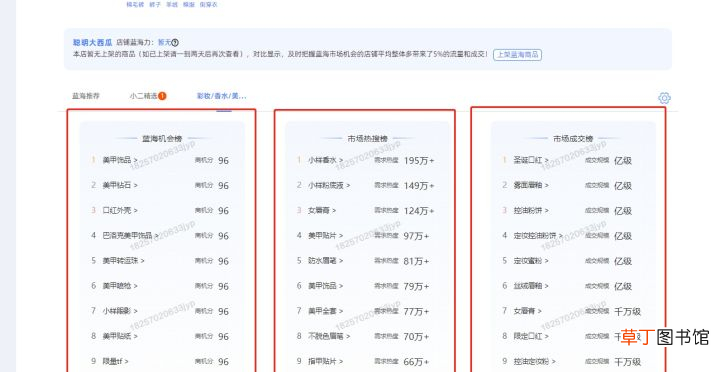Open the 聪明大西瓜 shop name link
The height and width of the screenshot is (372, 720).
click(x=92, y=43)
